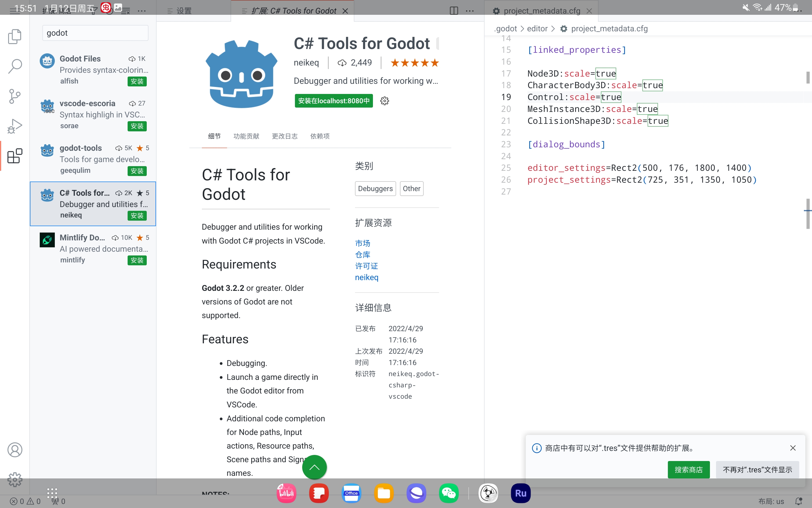Open the app drawer grid icon
This screenshot has width=812, height=508.
(52, 493)
